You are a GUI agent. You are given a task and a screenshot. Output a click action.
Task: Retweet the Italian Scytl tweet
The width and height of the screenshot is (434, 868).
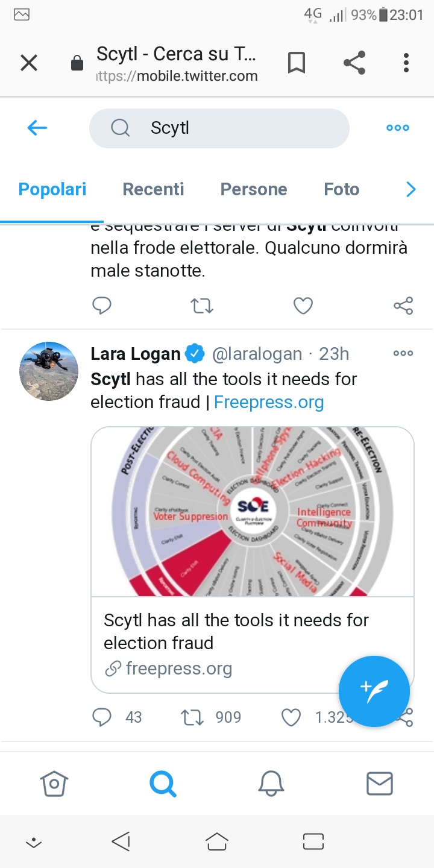click(202, 306)
